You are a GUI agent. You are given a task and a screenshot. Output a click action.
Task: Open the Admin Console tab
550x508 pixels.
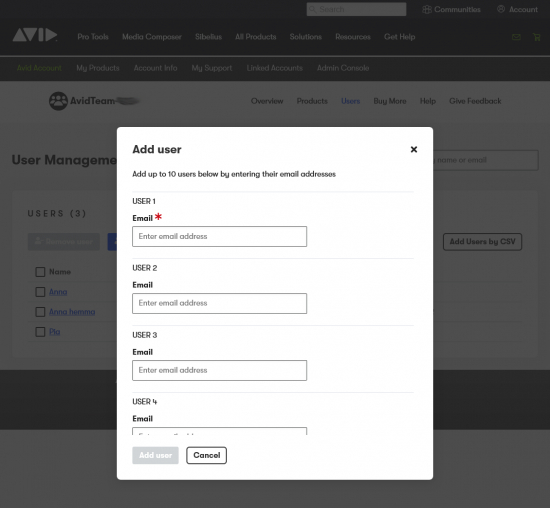(343, 68)
